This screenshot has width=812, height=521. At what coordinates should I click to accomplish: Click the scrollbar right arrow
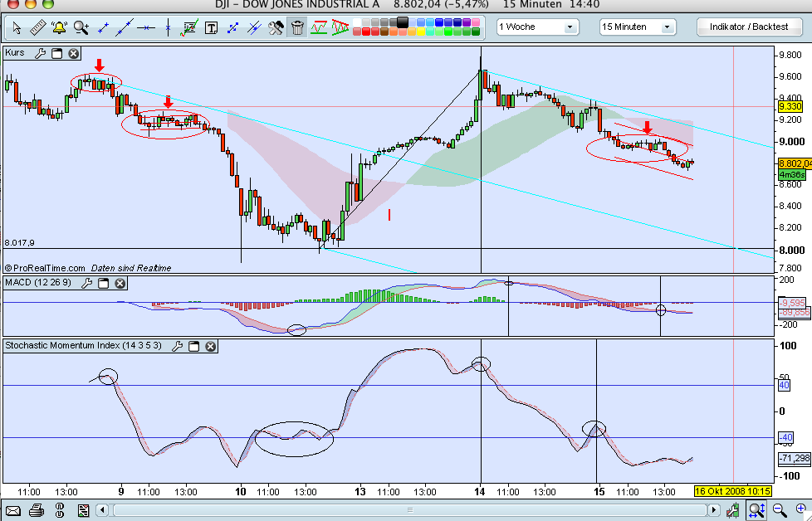pos(716,511)
